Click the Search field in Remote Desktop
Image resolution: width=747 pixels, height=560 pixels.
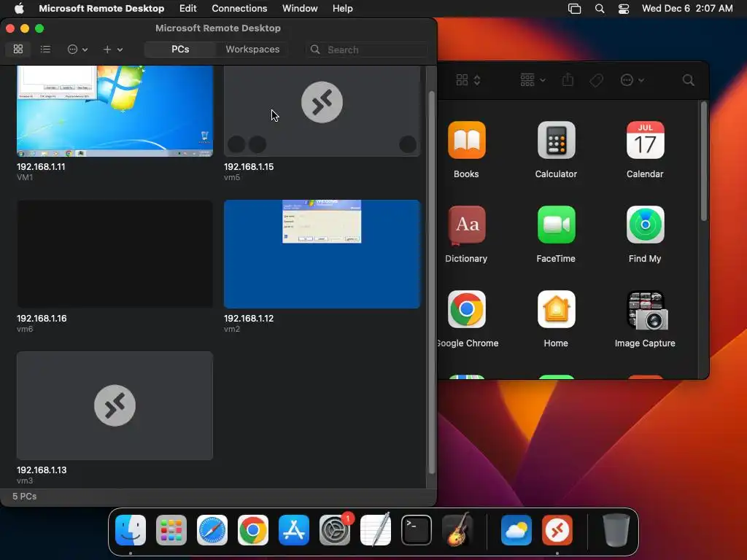coord(366,50)
